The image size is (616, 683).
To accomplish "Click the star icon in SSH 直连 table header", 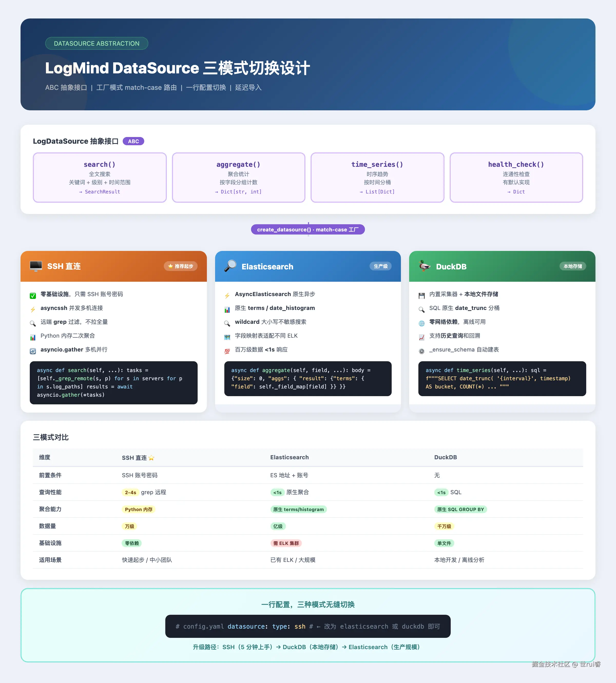I will 151,458.
